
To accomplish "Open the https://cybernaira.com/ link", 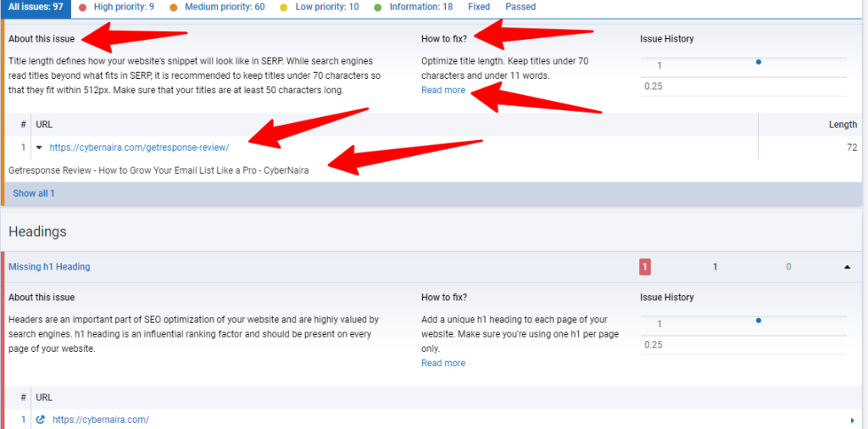I will [x=101, y=420].
